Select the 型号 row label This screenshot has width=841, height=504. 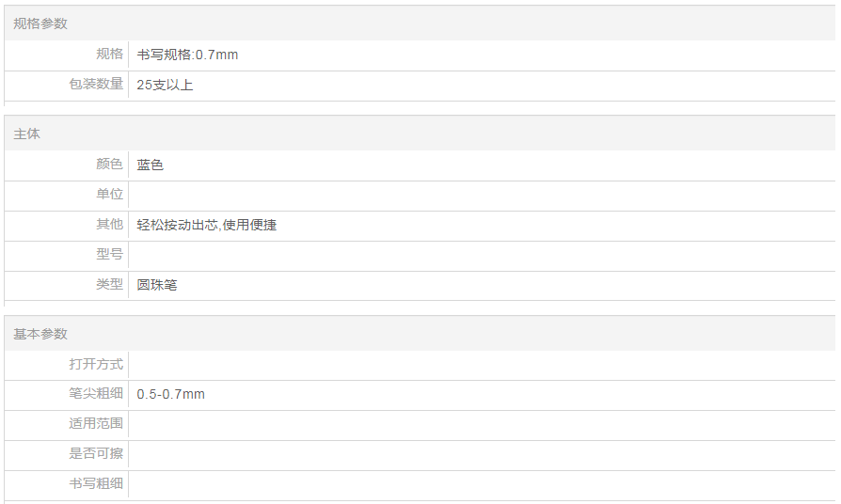click(109, 255)
